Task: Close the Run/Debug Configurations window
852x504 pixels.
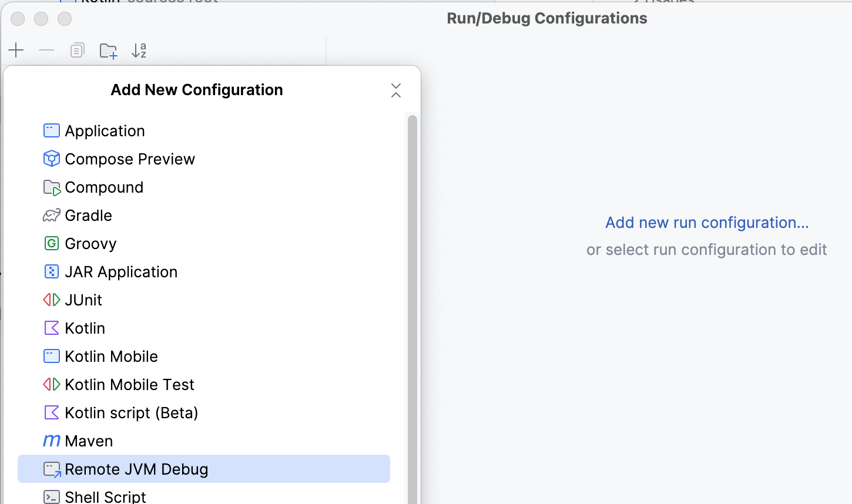Action: [x=18, y=19]
